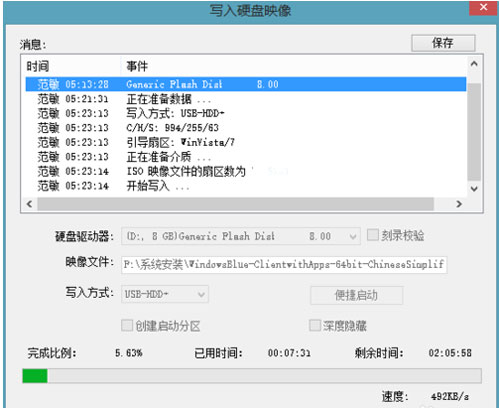500x408 pixels.
Task: Select the 正在准备介质 log row
Action: (246, 157)
